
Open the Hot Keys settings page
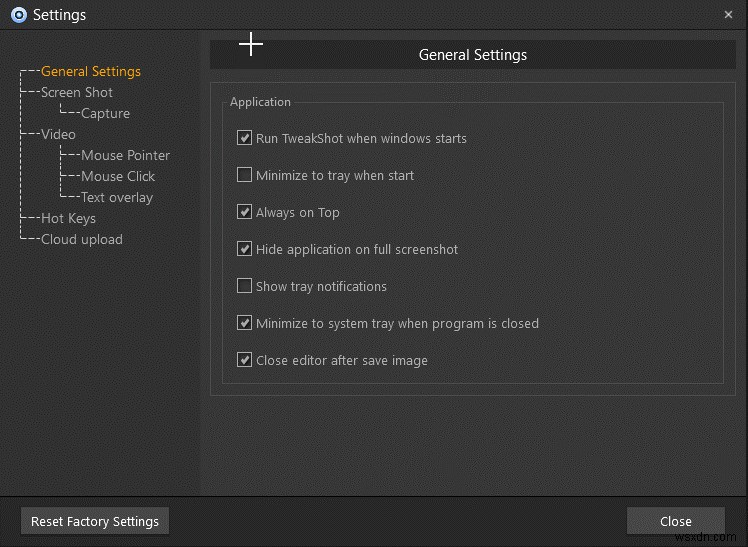coord(68,218)
